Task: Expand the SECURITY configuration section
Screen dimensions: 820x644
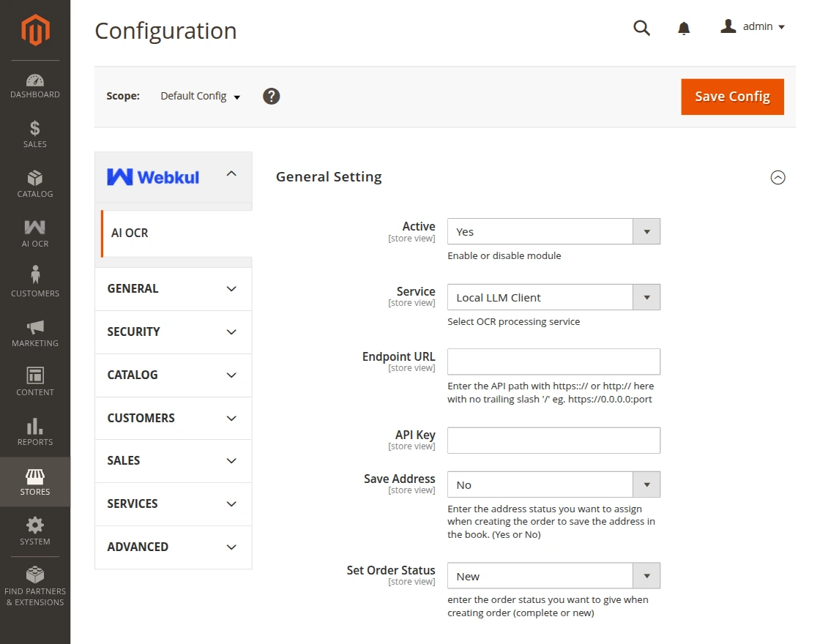Action: click(x=173, y=332)
